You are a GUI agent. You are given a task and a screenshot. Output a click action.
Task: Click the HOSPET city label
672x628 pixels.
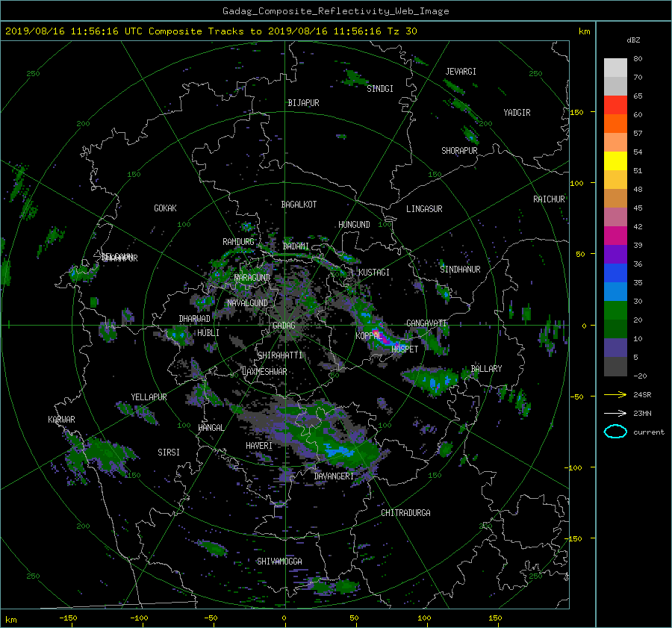click(x=405, y=349)
